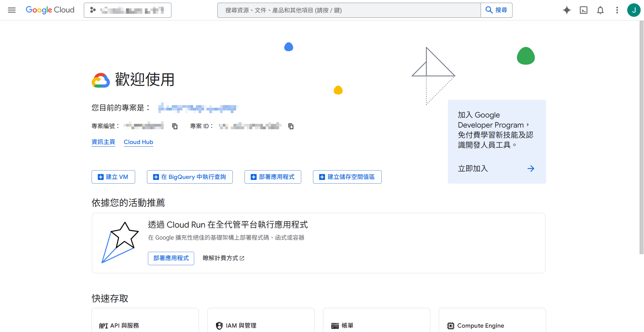Open API 與服務 via its API icon
The width and height of the screenshot is (644, 332).
click(103, 325)
